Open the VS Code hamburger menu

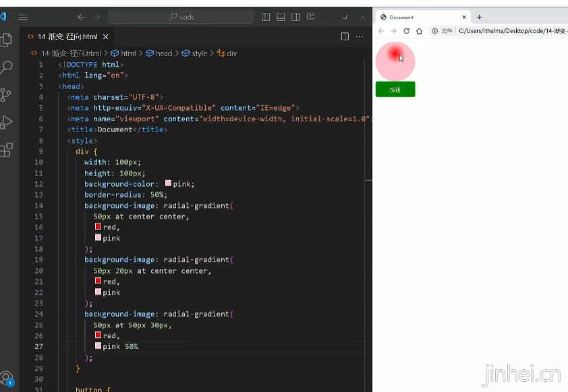coord(23,17)
